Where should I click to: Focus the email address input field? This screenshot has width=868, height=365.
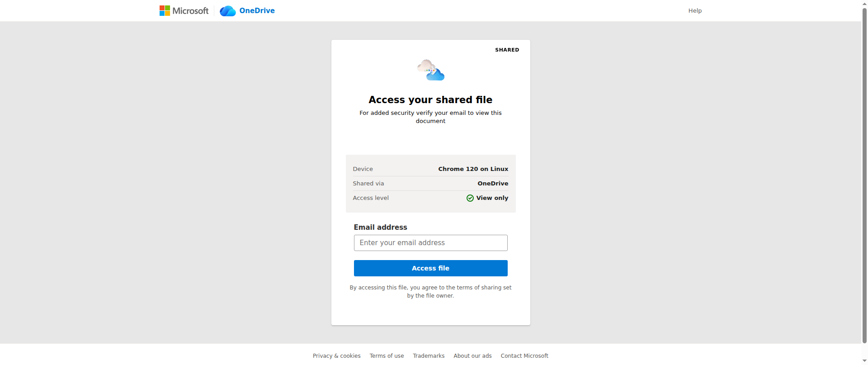(x=430, y=243)
